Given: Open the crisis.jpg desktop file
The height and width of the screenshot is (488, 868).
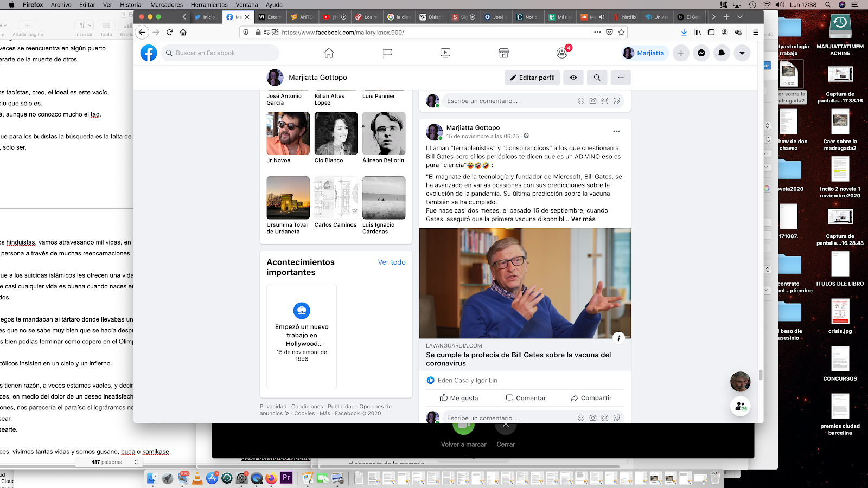Looking at the screenshot, I should point(840,316).
